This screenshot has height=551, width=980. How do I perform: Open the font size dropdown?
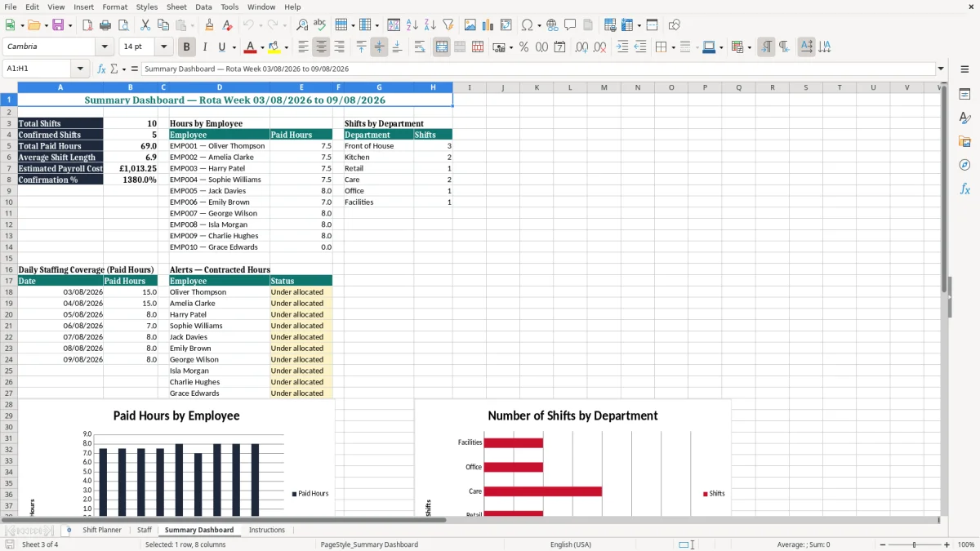[164, 47]
